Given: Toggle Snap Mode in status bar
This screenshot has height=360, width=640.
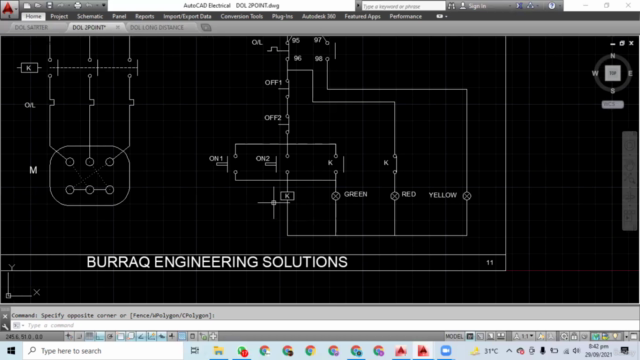Looking at the screenshot, I should (79, 336).
